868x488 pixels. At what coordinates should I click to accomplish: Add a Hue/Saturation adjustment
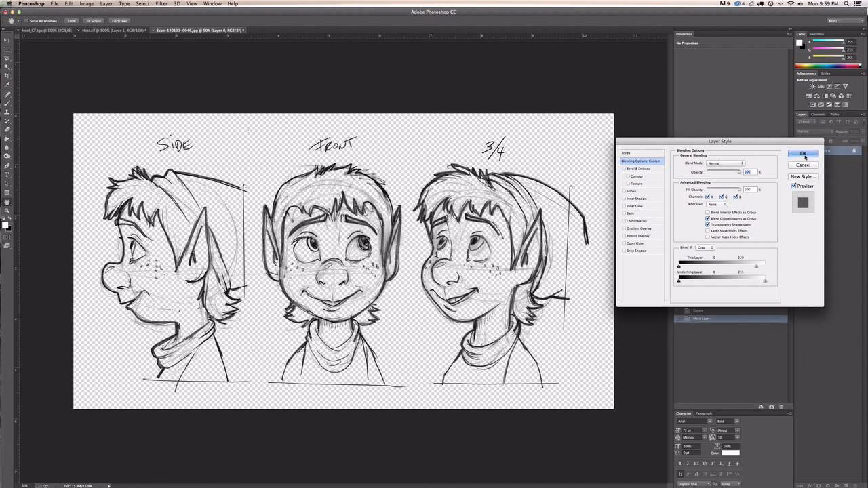tap(808, 95)
